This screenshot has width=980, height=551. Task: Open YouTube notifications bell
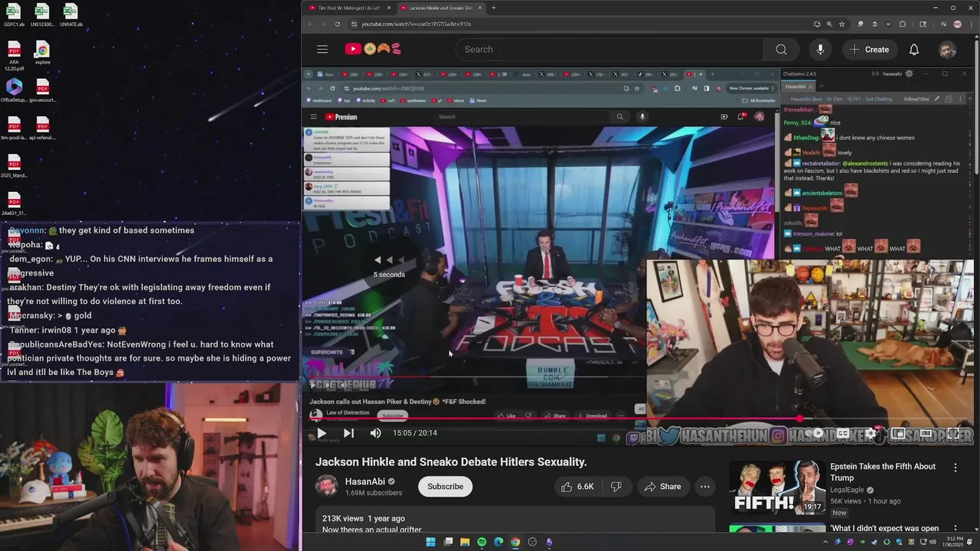tap(914, 49)
